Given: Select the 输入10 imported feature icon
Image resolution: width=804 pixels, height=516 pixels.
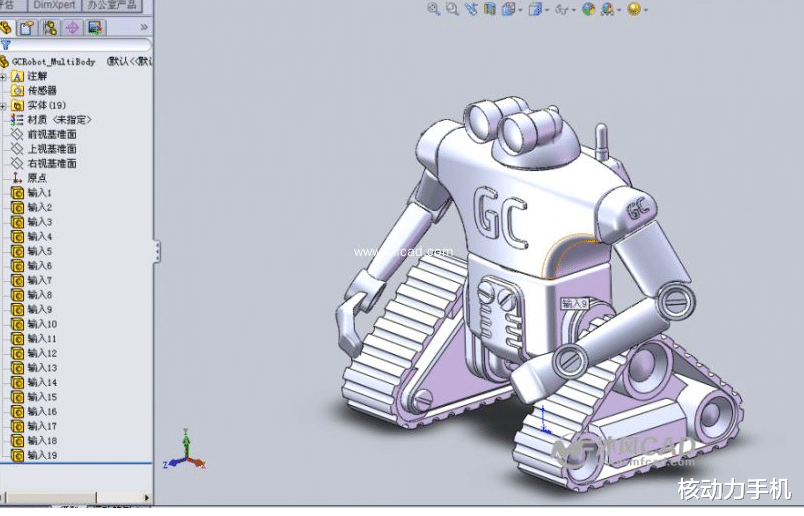Looking at the screenshot, I should click(x=17, y=324).
